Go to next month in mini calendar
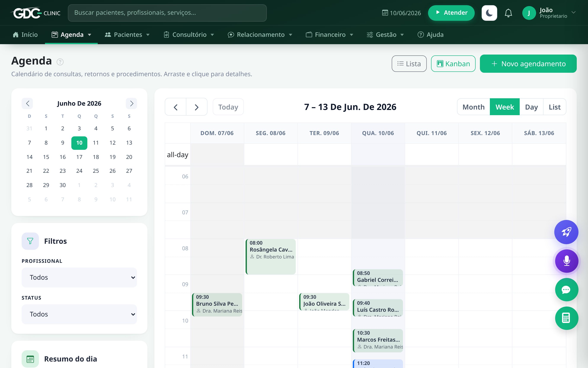The image size is (588, 368). click(131, 103)
